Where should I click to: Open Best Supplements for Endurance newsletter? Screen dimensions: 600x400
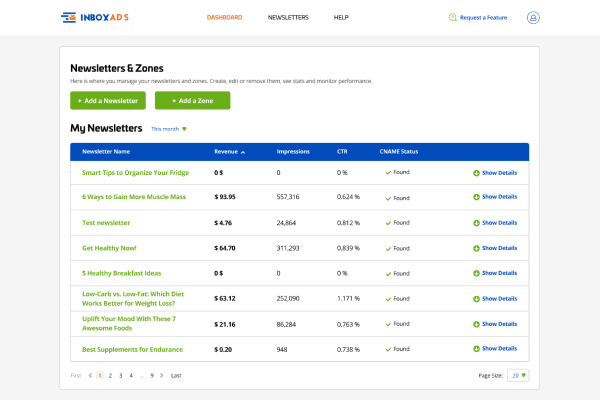pyautogui.click(x=132, y=349)
